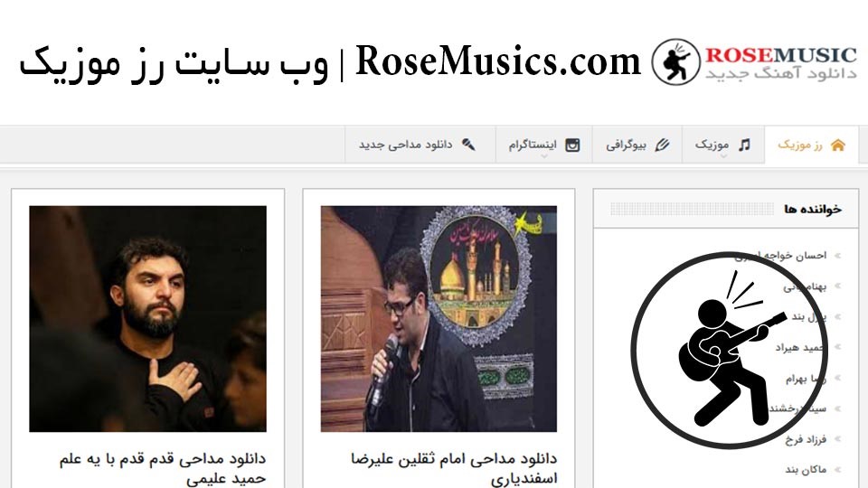Click the home icon beside رز موزیک

pyautogui.click(x=837, y=145)
